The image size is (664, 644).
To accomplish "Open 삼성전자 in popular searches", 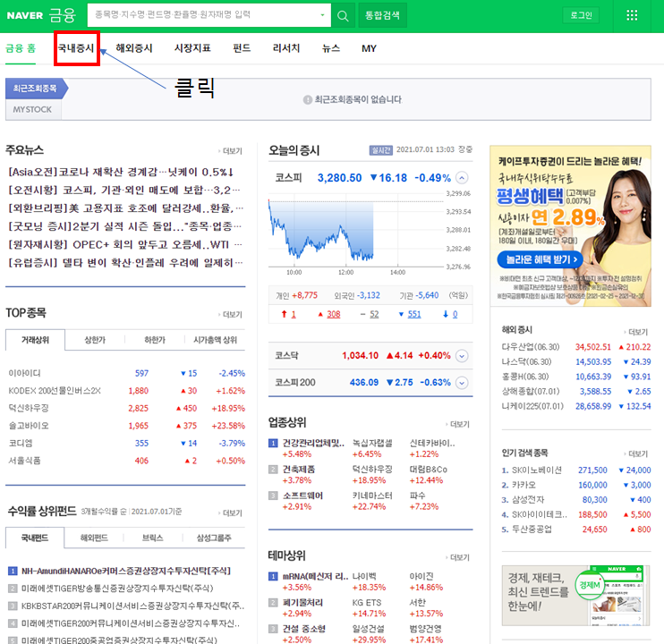I will pos(528,500).
